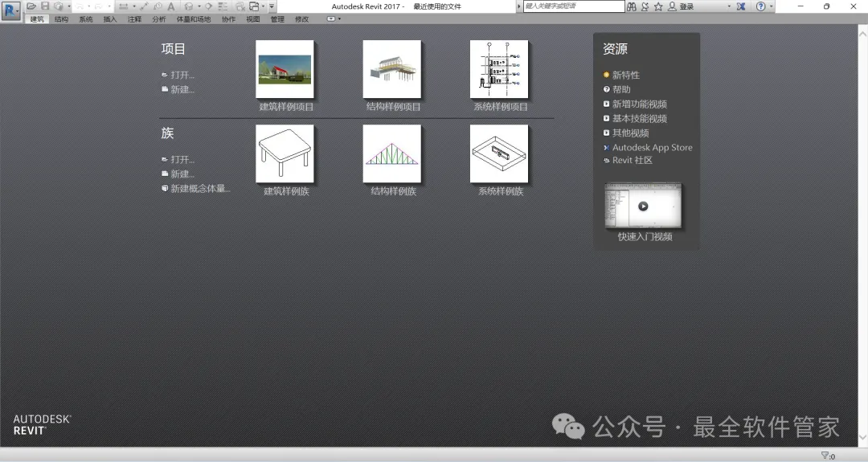Viewport: 868px width, 462px height.
Task: Expand the ribbon panel display toggle button
Action: [x=330, y=18]
